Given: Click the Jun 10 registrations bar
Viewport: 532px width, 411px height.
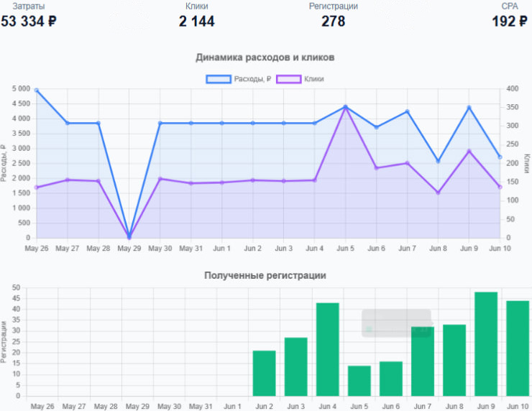Looking at the screenshot, I should pos(518,348).
